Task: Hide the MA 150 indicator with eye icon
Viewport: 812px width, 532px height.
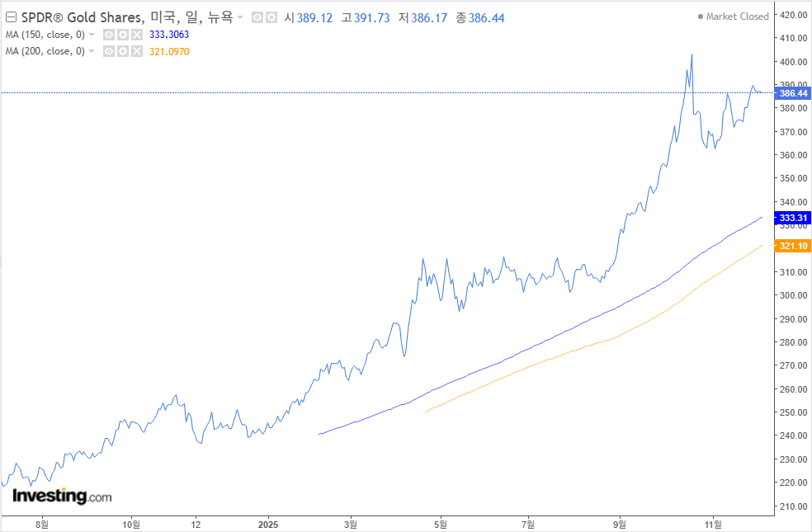Action: point(109,35)
